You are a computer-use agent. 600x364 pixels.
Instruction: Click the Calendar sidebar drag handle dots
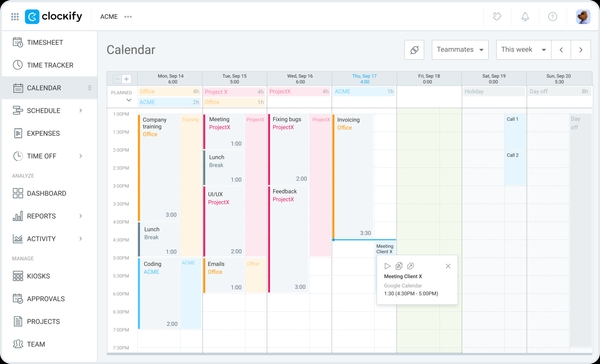point(90,88)
